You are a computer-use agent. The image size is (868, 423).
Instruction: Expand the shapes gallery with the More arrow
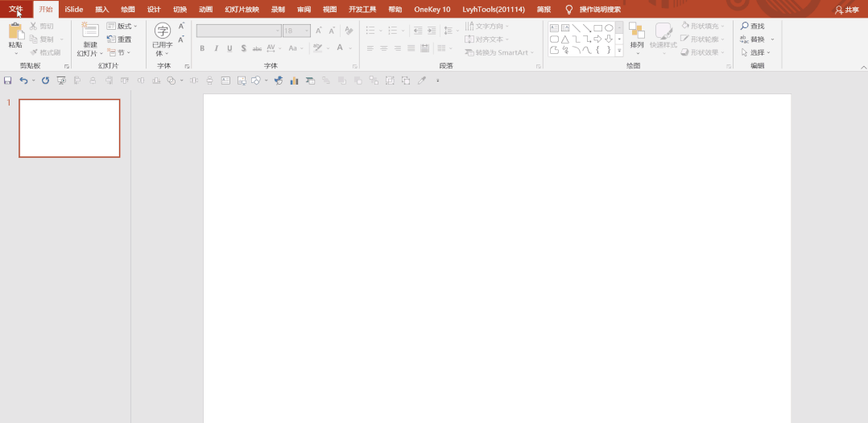pyautogui.click(x=619, y=50)
